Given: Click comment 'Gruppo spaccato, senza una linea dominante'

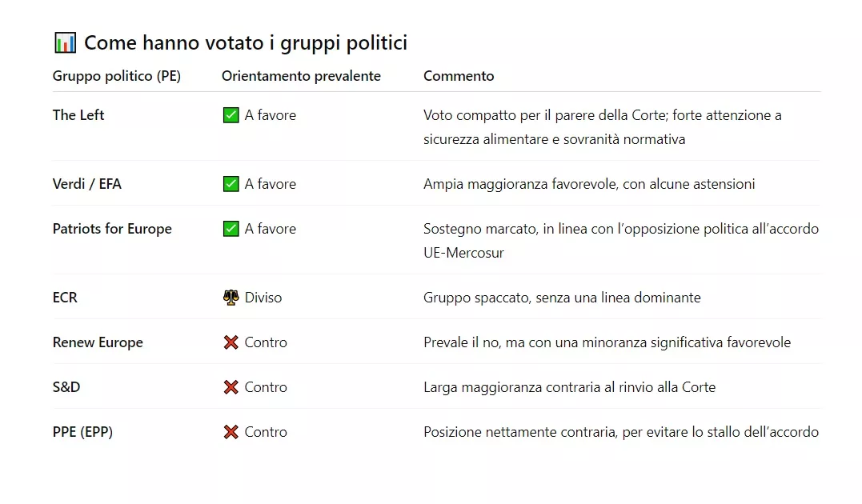Looking at the screenshot, I should 562,298.
